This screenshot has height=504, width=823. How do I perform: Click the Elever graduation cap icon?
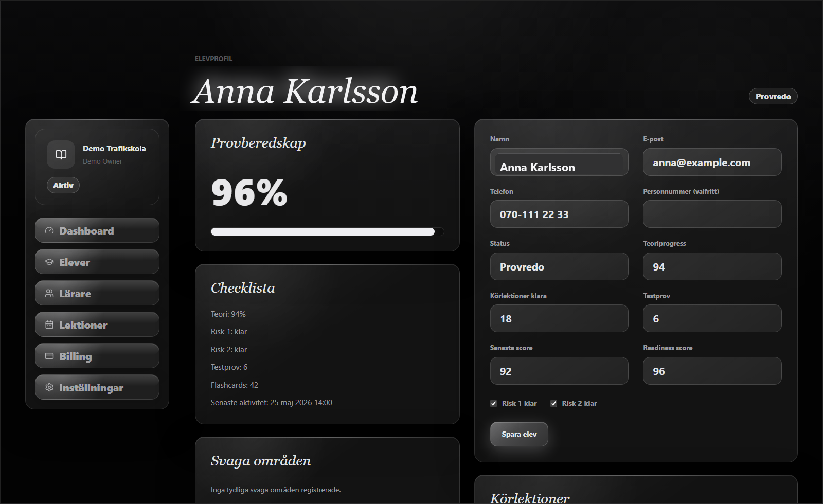(x=49, y=262)
